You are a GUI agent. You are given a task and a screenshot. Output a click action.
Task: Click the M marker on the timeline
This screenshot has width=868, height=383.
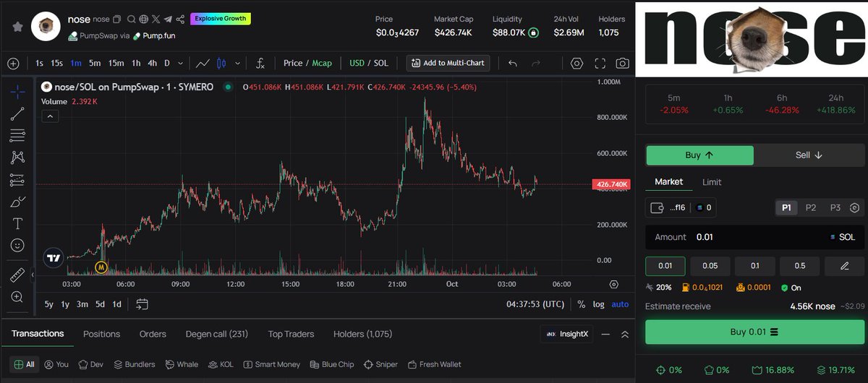[x=102, y=267]
